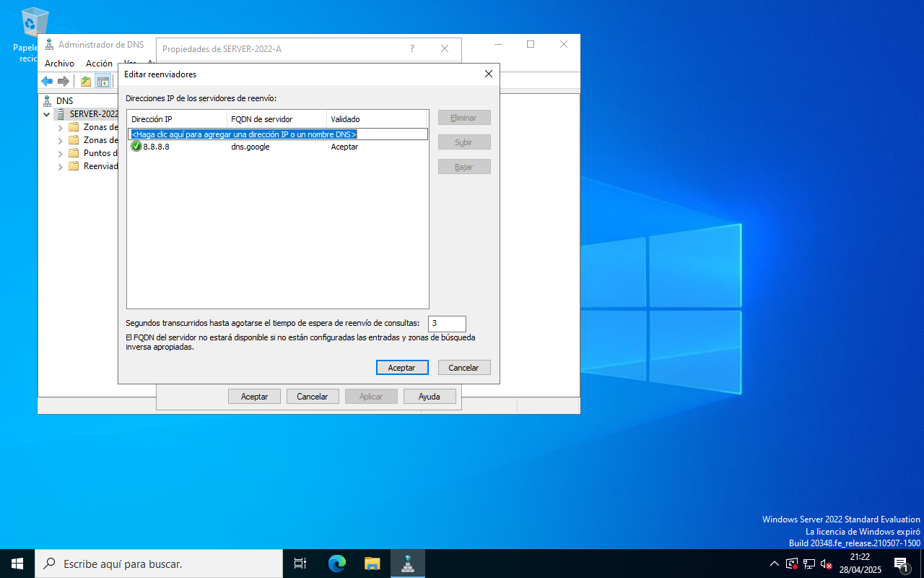Click the green check icon beside 8.8.8.8
This screenshot has height=578, width=924.
tap(136, 147)
